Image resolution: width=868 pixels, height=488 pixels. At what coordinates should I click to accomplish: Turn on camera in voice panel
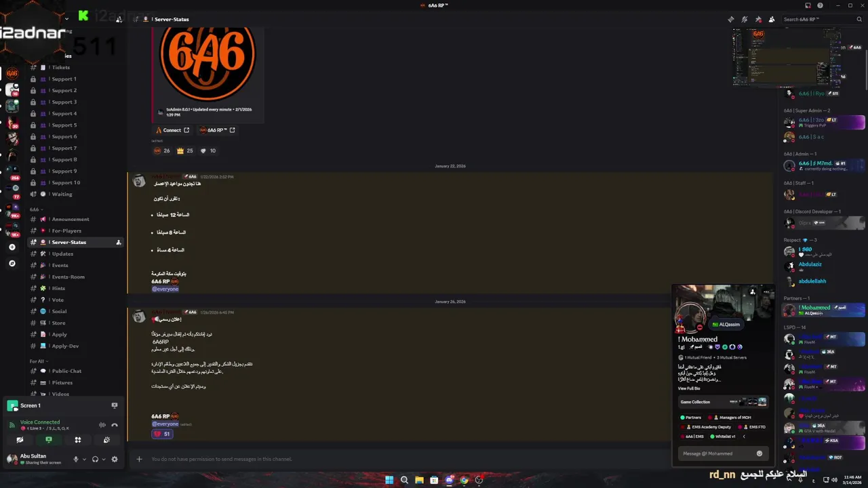[20, 440]
